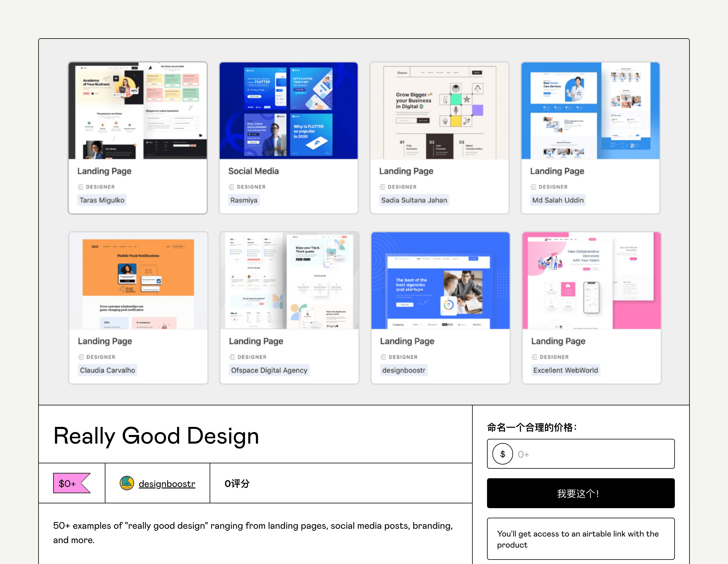
Task: Select the Md Salah Uddin tag
Action: coord(558,200)
